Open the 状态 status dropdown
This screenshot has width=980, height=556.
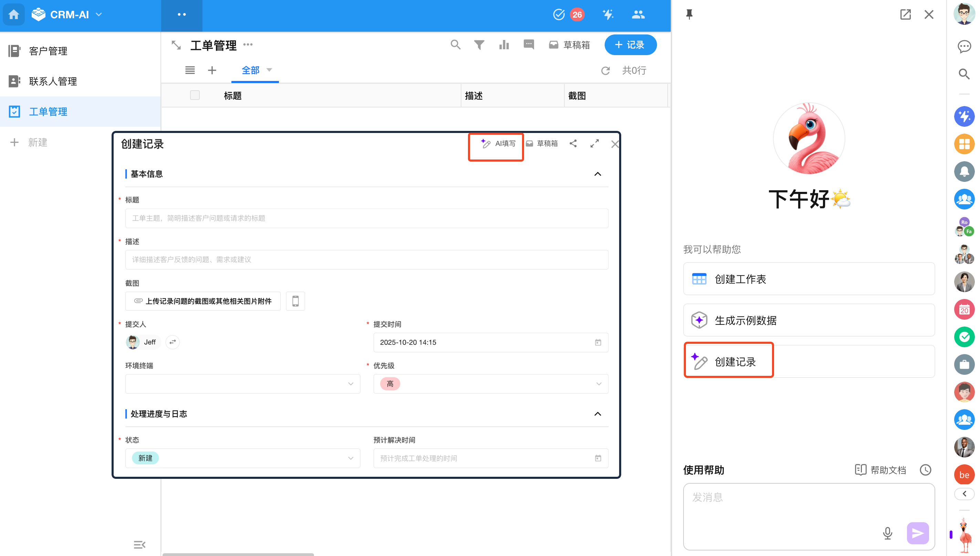242,458
